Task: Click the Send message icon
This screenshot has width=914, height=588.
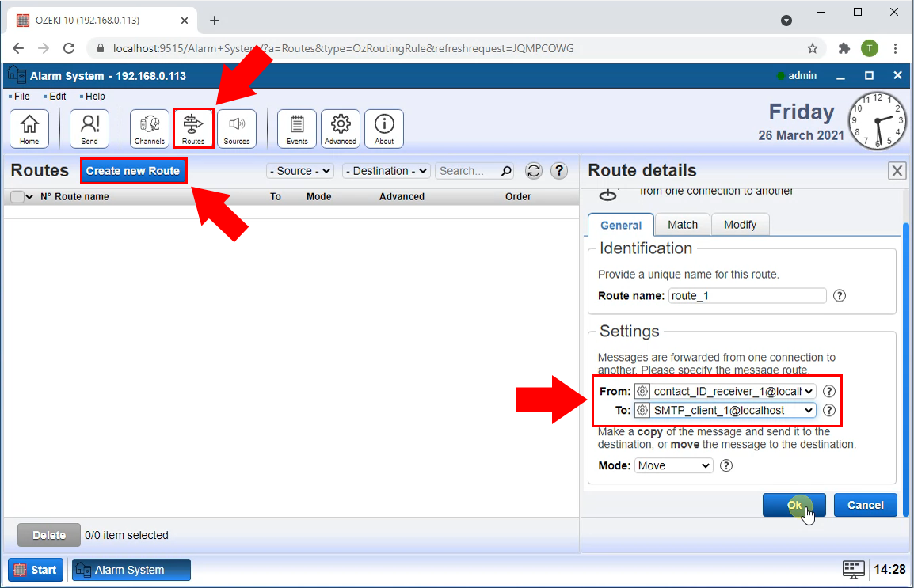Action: [89, 128]
